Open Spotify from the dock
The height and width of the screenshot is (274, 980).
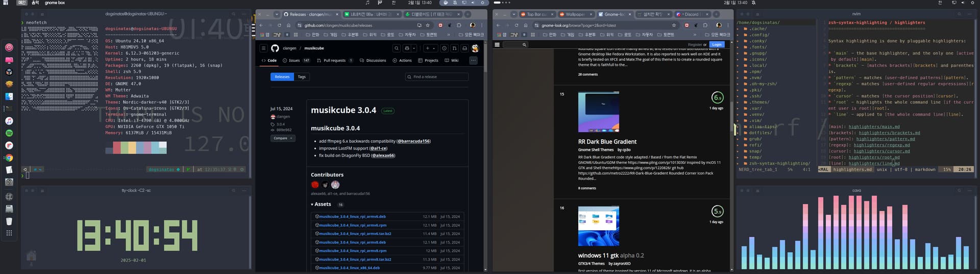[9, 133]
